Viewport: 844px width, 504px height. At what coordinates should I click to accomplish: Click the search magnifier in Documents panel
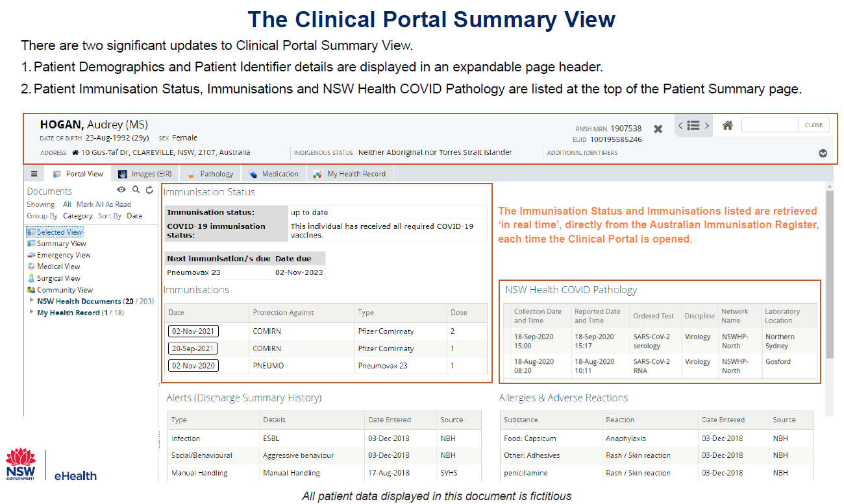point(136,190)
